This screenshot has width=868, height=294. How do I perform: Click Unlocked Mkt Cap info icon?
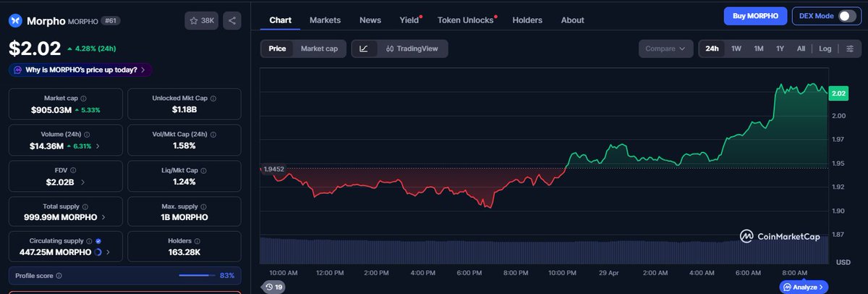click(x=213, y=98)
